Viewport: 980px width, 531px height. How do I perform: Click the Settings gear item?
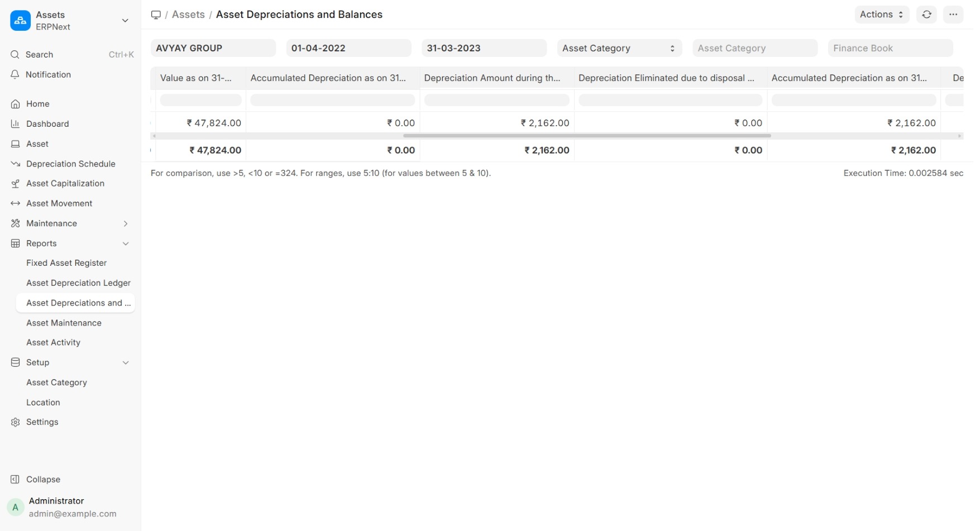pyautogui.click(x=42, y=422)
